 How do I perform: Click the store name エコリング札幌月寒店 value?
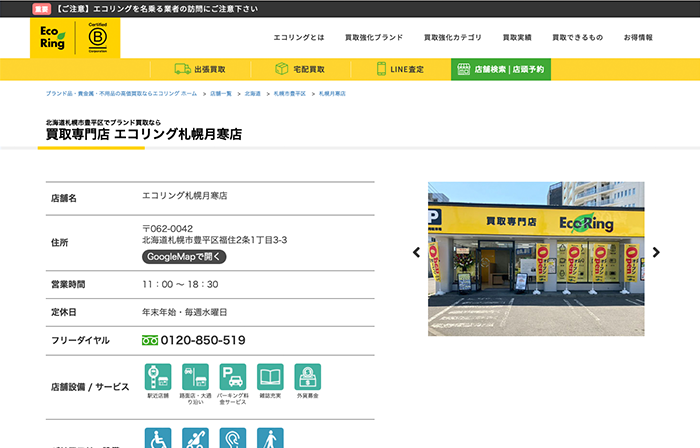pos(184,195)
